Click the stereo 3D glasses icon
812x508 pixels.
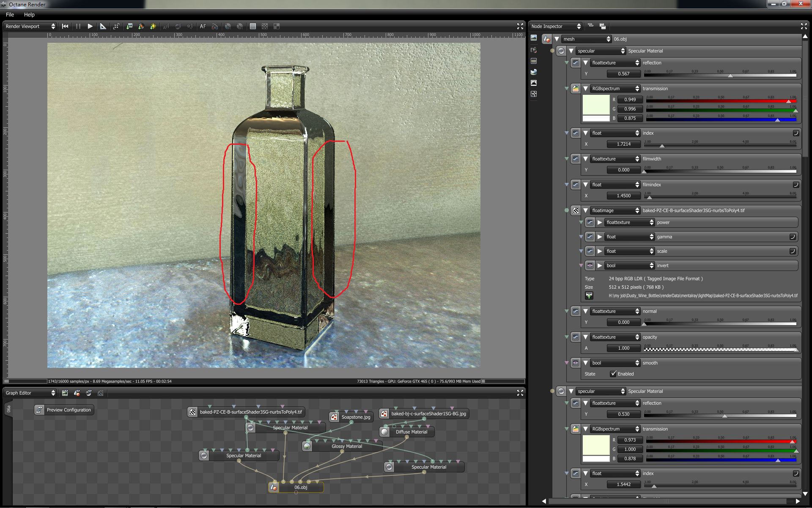tap(215, 26)
